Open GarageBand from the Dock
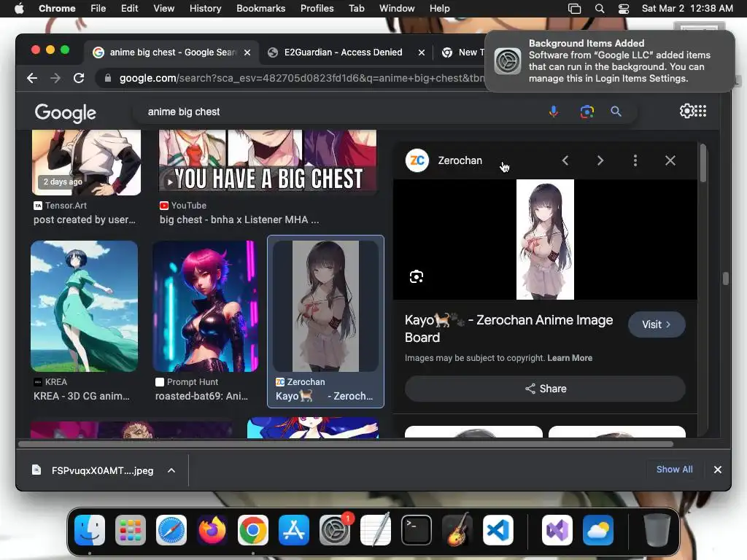The image size is (747, 560). (457, 530)
